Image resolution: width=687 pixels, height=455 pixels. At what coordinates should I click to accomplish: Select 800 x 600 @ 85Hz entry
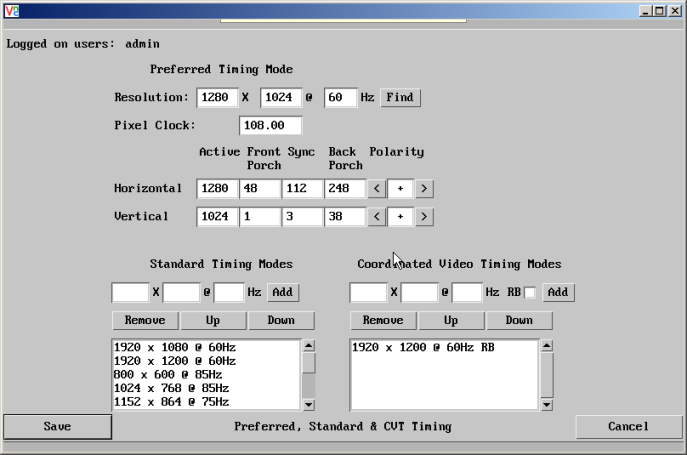[x=206, y=374]
